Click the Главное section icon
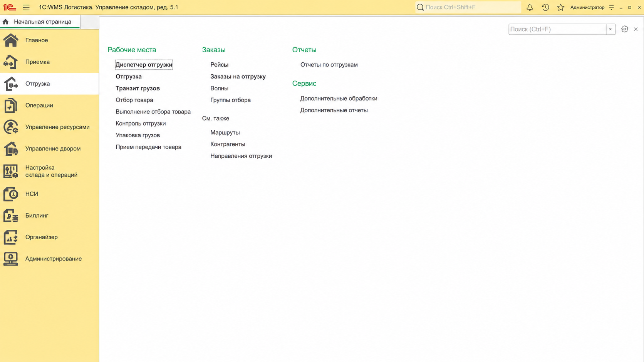The height and width of the screenshot is (362, 644). click(x=11, y=40)
